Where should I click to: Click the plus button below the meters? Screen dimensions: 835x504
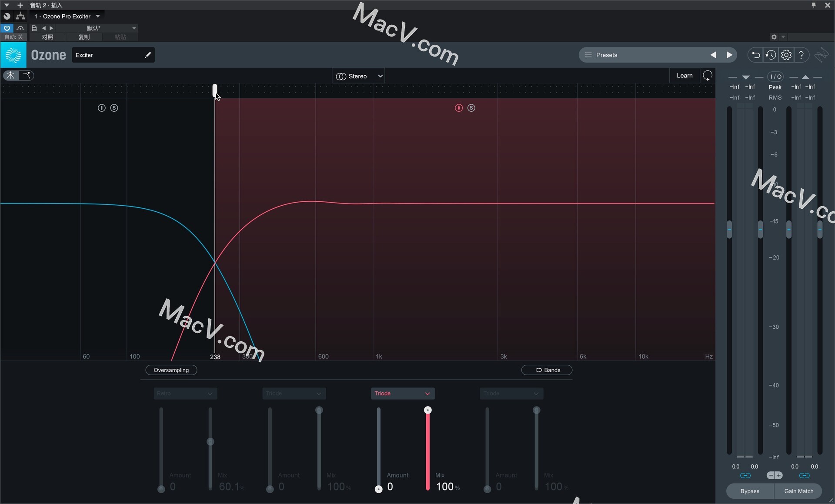point(778,475)
